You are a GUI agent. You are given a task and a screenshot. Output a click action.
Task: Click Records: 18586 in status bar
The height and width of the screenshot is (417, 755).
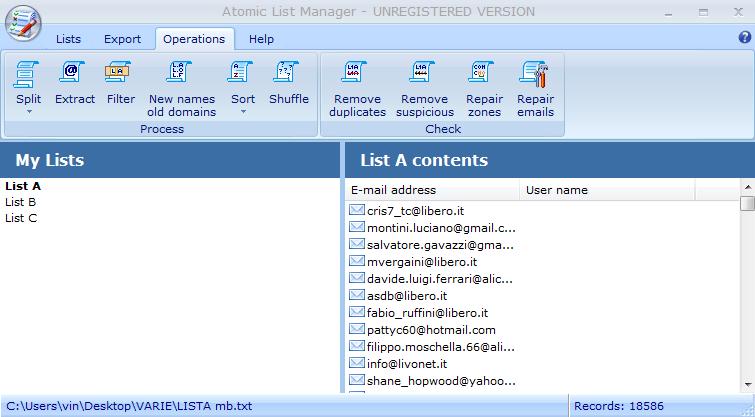[619, 406]
